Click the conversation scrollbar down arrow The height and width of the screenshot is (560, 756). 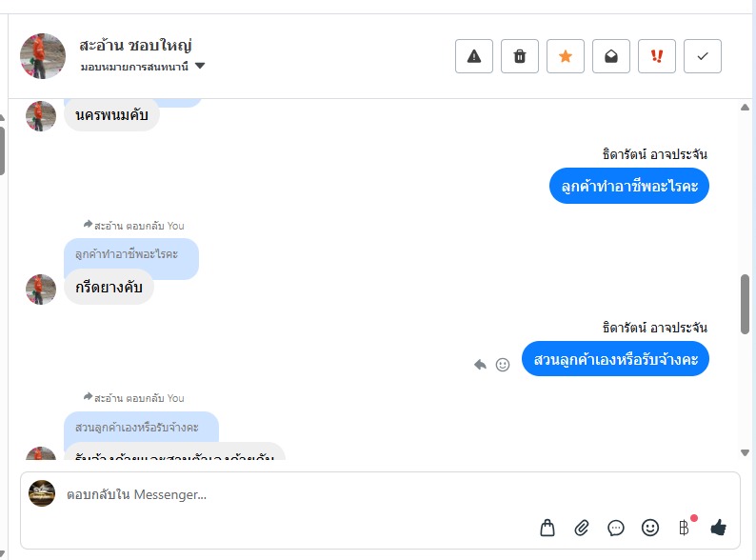point(745,452)
